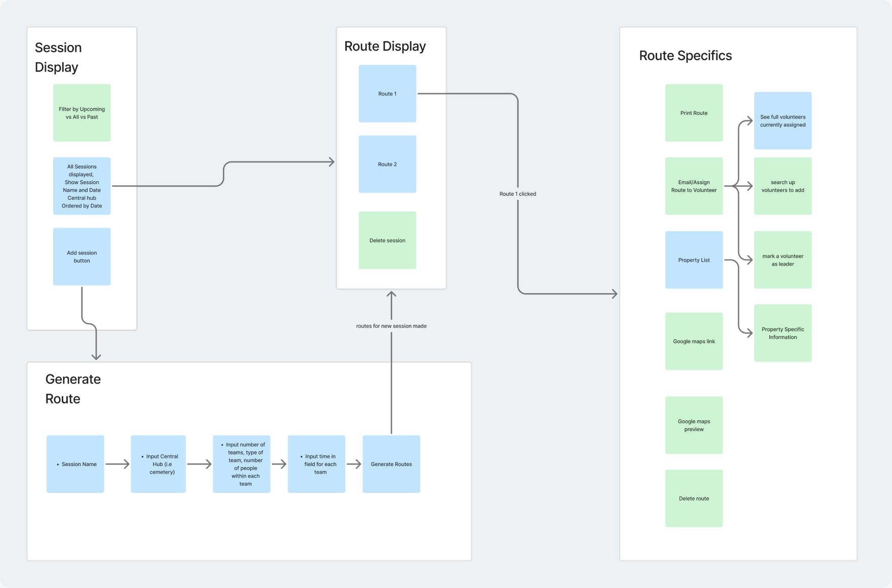
Task: Select the 'Google maps preview' note
Action: tap(694, 425)
